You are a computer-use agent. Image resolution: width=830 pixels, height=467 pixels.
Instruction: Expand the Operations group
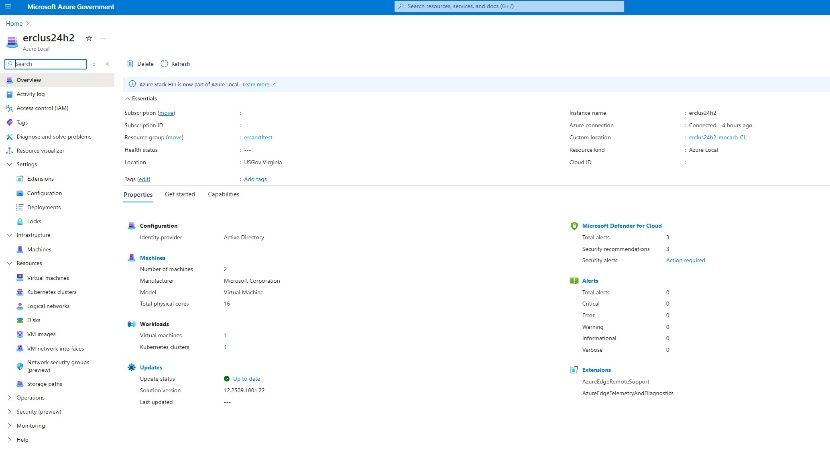tap(9, 398)
